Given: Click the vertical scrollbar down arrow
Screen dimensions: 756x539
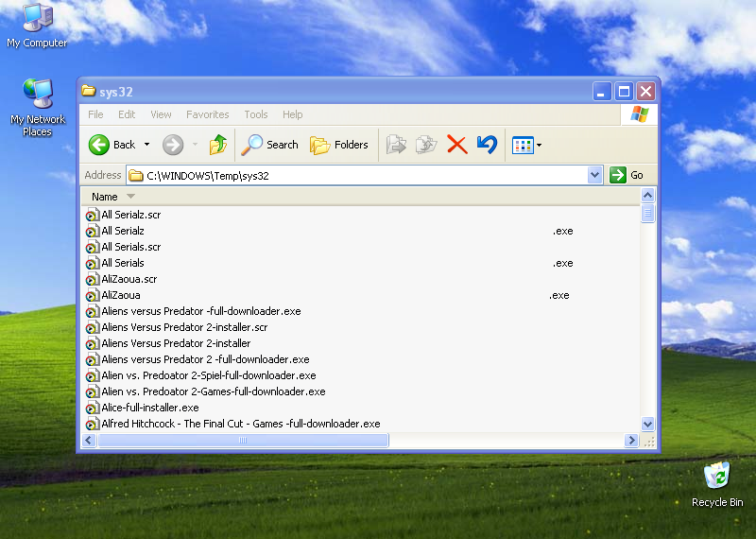Looking at the screenshot, I should (x=647, y=425).
